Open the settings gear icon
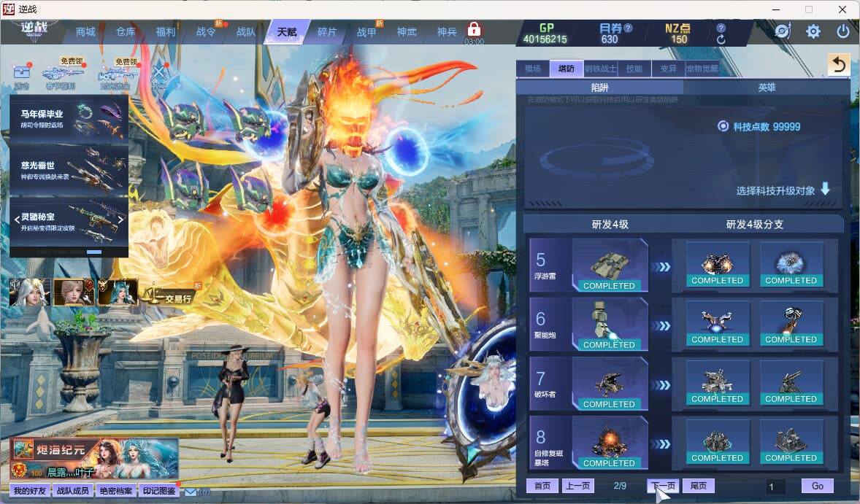The image size is (860, 504). (813, 31)
